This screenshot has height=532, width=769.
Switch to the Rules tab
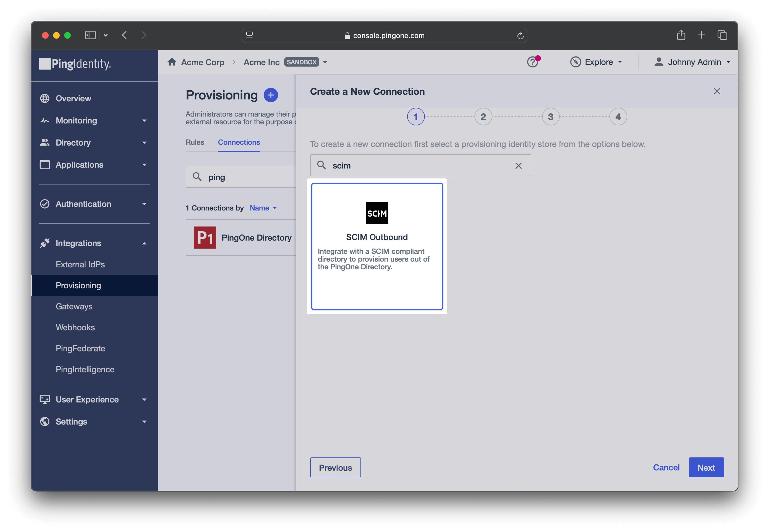point(195,142)
